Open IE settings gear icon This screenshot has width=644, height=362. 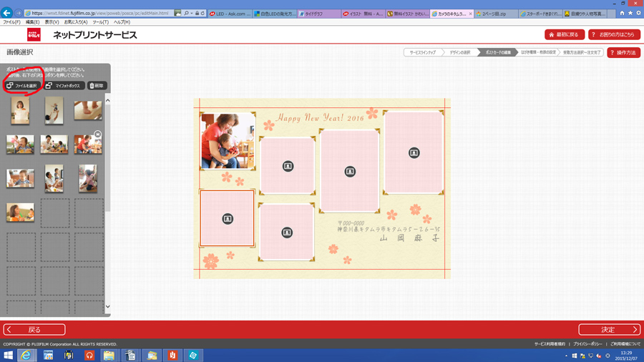click(638, 13)
